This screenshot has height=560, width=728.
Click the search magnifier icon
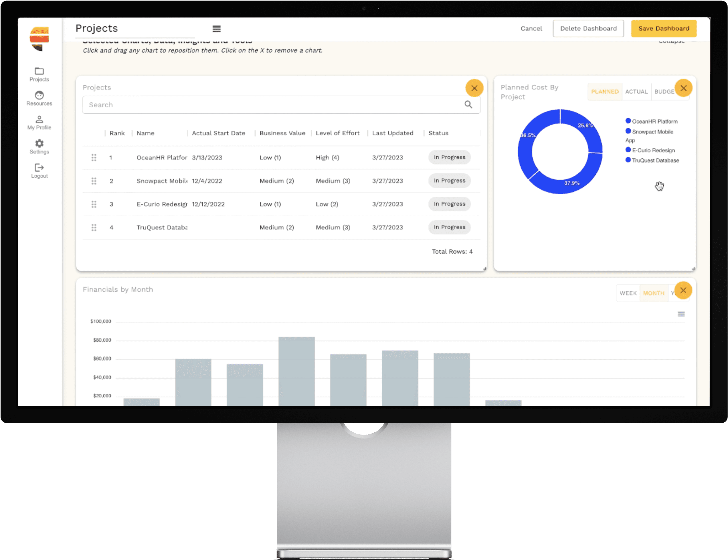pyautogui.click(x=468, y=105)
